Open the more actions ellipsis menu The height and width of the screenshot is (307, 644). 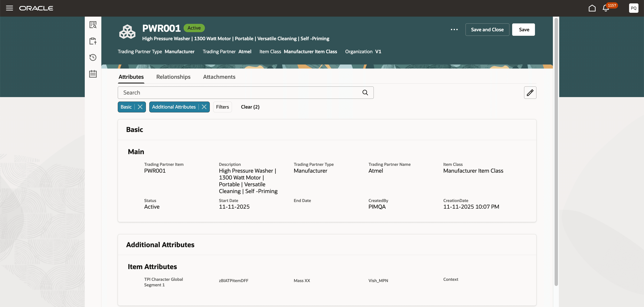pos(454,30)
